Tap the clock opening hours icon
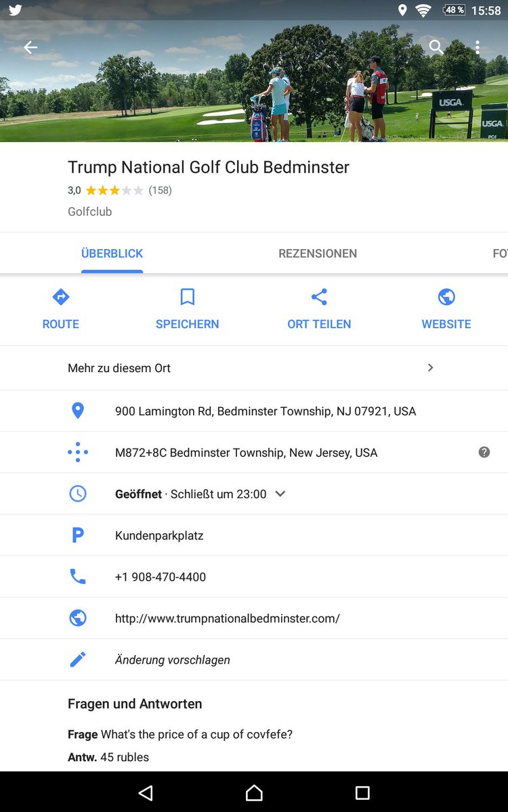Screen dimensions: 508x812 click(x=78, y=494)
